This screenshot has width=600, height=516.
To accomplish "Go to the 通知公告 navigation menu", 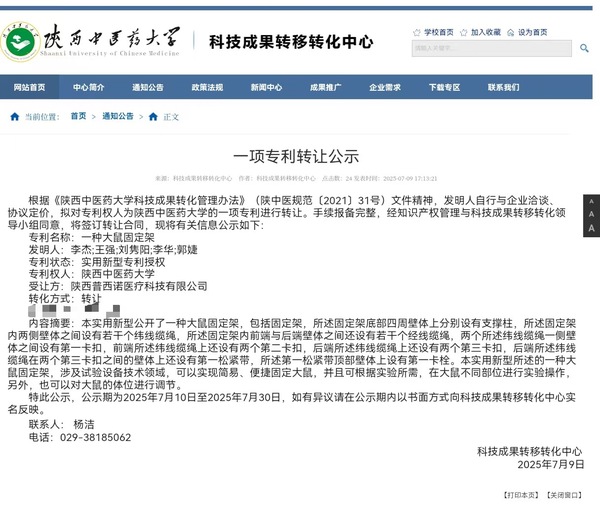I will (147, 87).
